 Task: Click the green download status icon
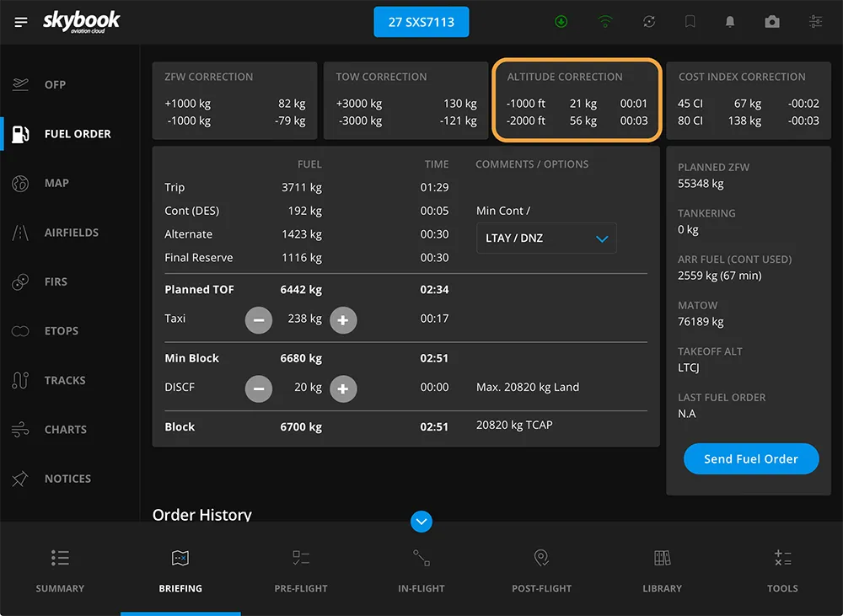point(561,22)
